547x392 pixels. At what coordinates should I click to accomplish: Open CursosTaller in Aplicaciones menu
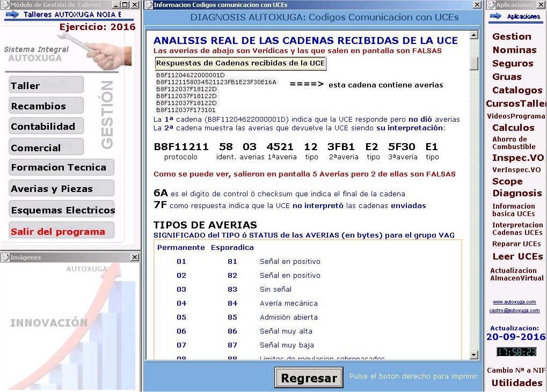(x=516, y=103)
